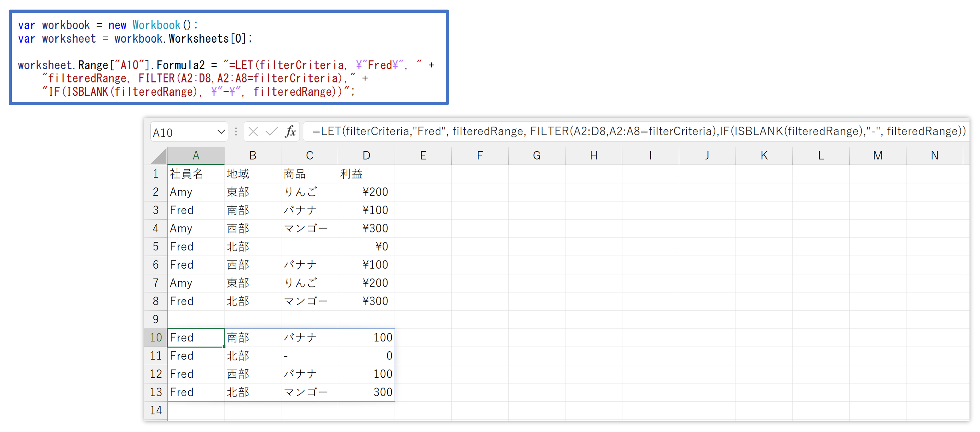Select column H header

tap(593, 155)
